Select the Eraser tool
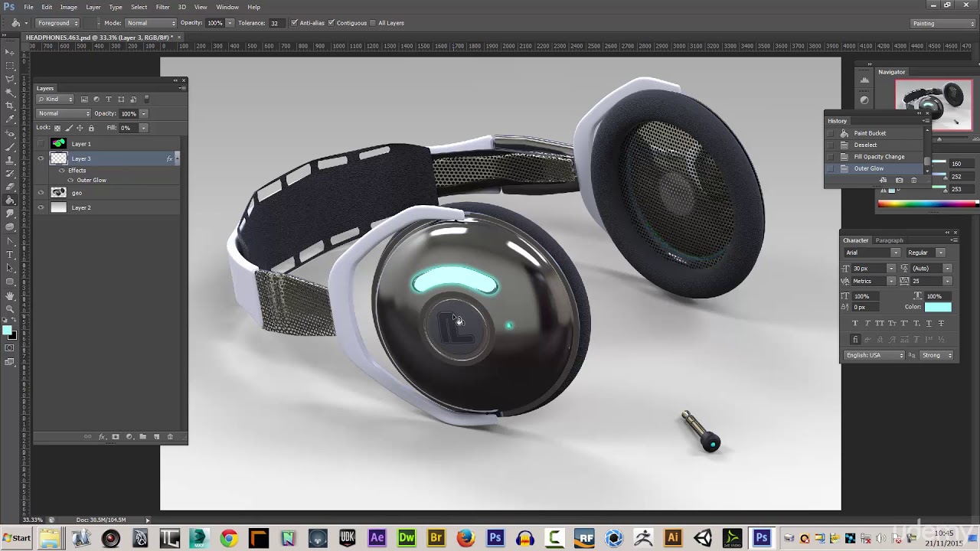This screenshot has height=551, width=980. pyautogui.click(x=10, y=187)
